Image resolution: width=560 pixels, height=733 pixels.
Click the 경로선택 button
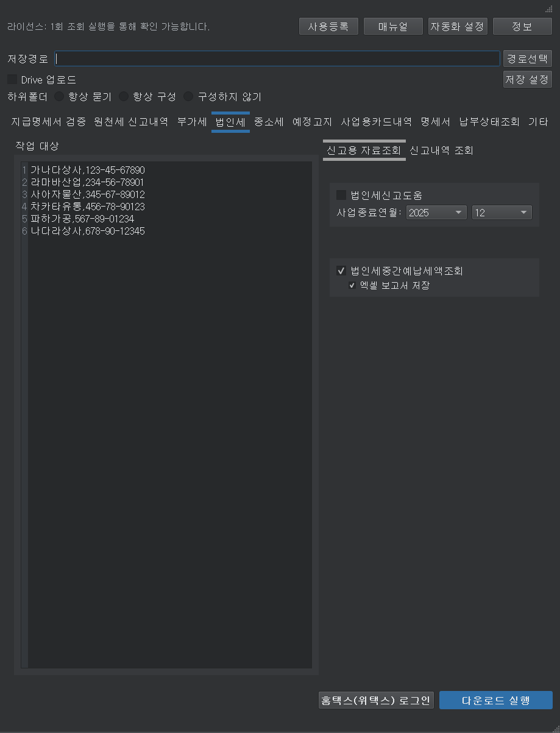(x=528, y=58)
